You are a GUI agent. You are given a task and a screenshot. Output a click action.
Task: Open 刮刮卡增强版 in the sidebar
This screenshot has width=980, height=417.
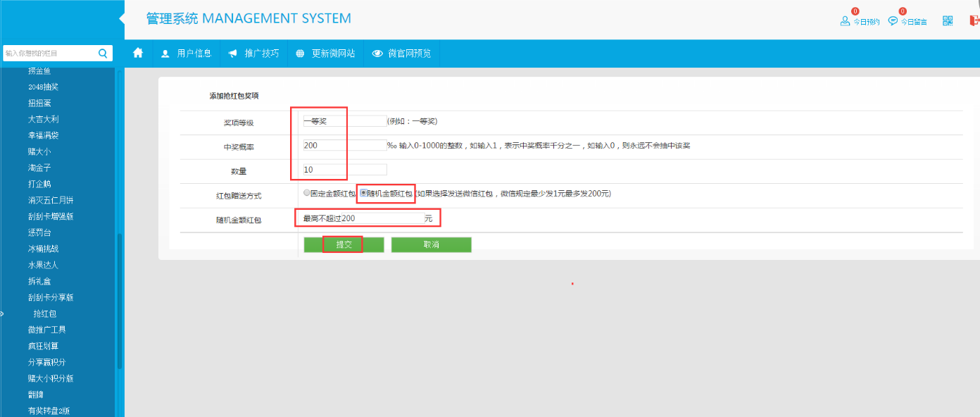pos(51,216)
